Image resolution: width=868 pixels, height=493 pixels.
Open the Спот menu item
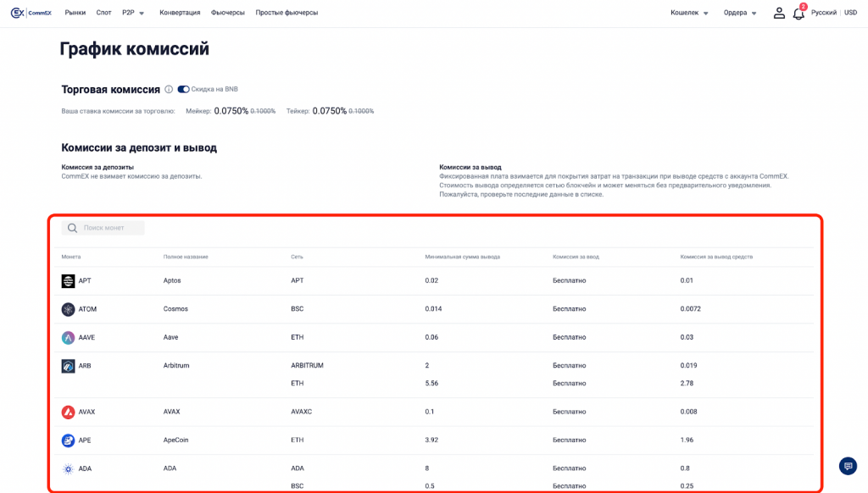point(103,13)
